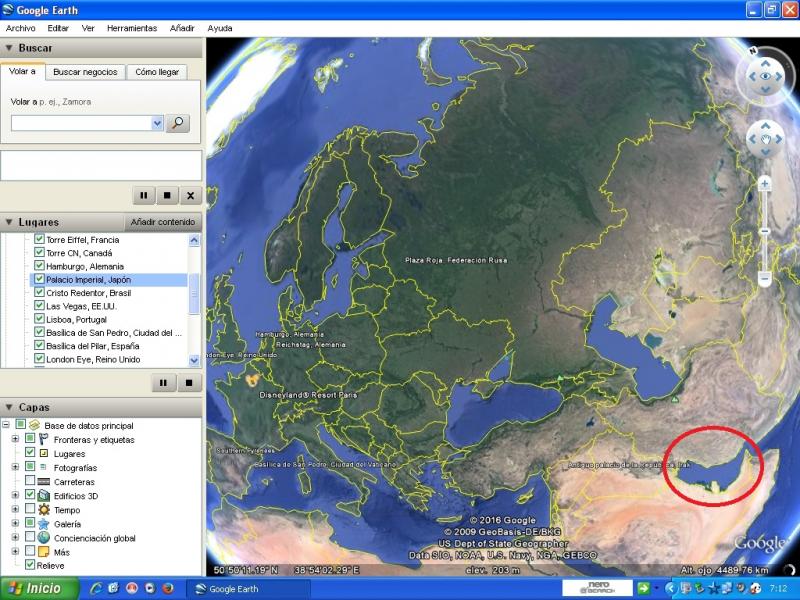Click the search magnifier button
The image size is (800, 600).
point(178,123)
